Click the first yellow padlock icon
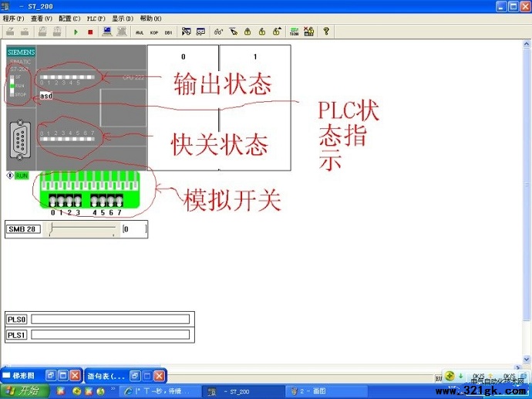 (247, 32)
